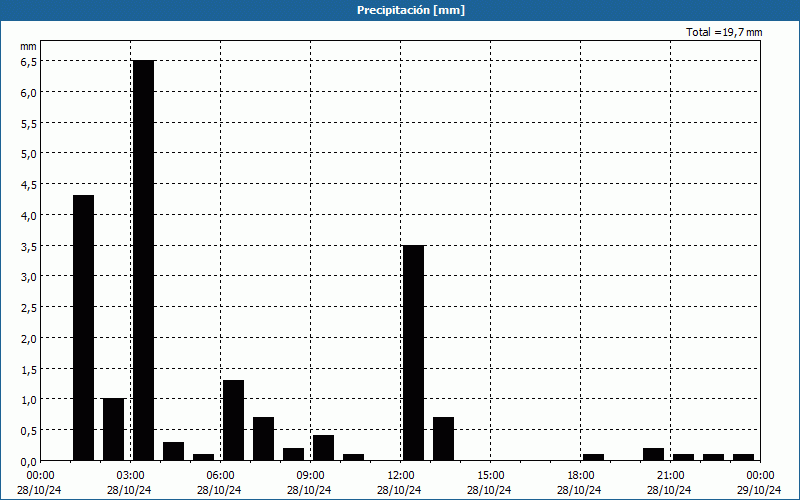Click the 15:00 28/10/24 time label
Screen dimensions: 800x500
coord(490,483)
